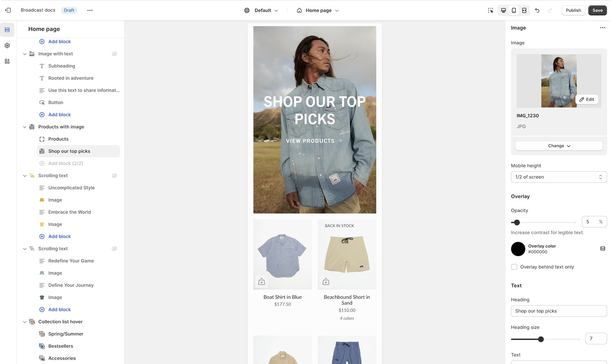Open Image panel three-dot options
Screen dimensions: 611x364
coord(603,28)
